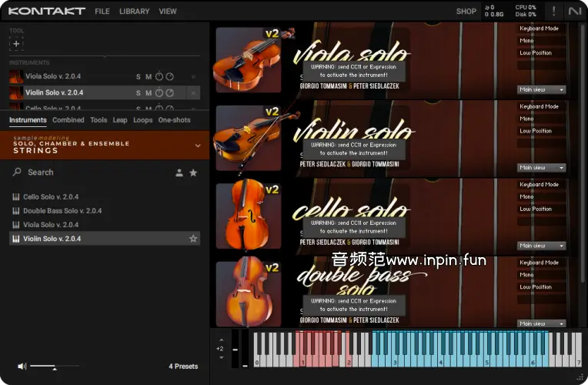The height and width of the screenshot is (385, 588).
Task: Click the KONTAKT logo
Action: [x=47, y=12]
